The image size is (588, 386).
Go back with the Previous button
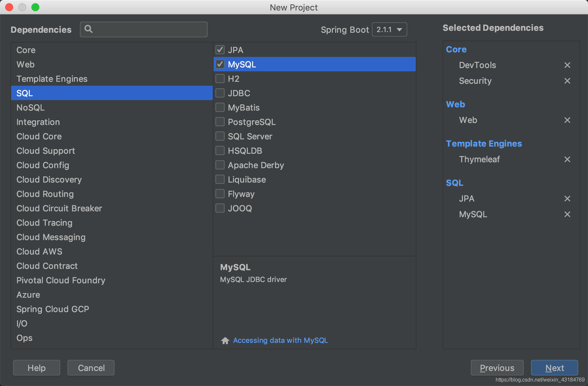497,368
